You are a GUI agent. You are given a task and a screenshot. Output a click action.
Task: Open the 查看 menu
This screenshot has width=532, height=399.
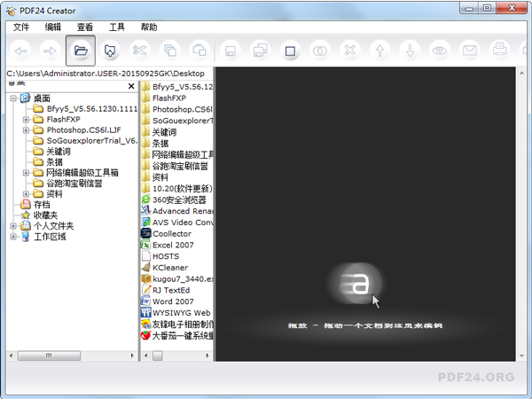(x=85, y=27)
